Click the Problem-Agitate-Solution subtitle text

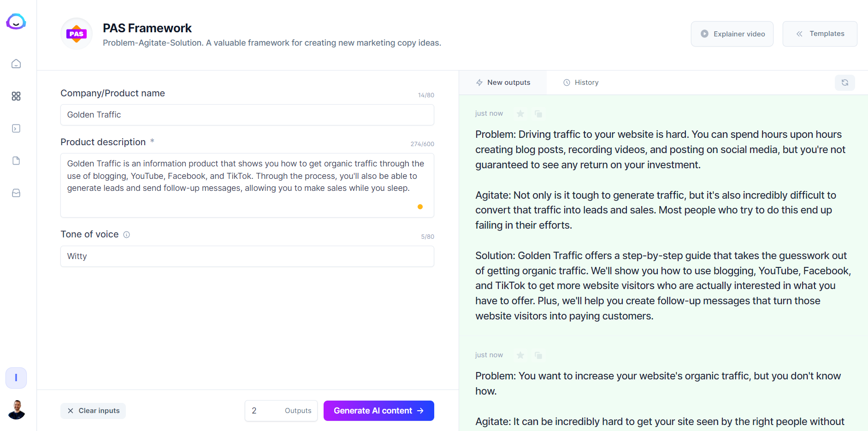pos(272,43)
